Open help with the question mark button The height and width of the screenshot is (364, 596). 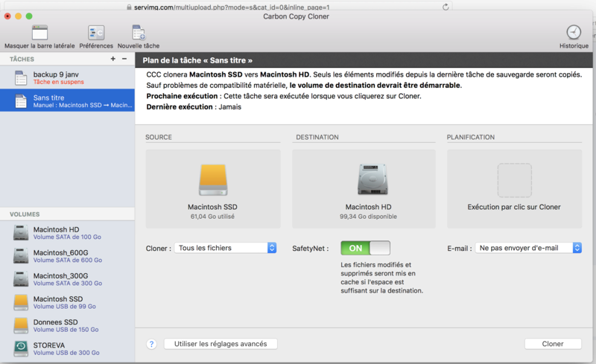(x=151, y=344)
